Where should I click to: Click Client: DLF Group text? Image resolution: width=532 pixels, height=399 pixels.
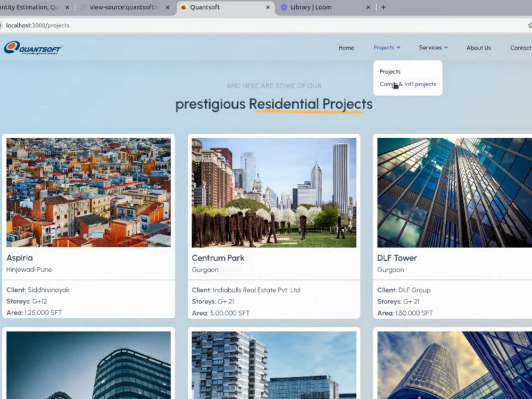pyautogui.click(x=404, y=290)
